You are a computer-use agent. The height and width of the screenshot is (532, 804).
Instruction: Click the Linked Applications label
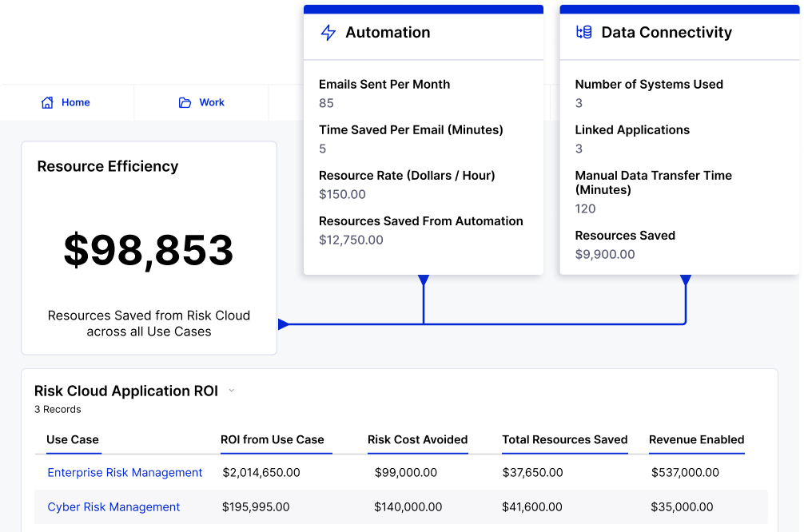(x=632, y=129)
